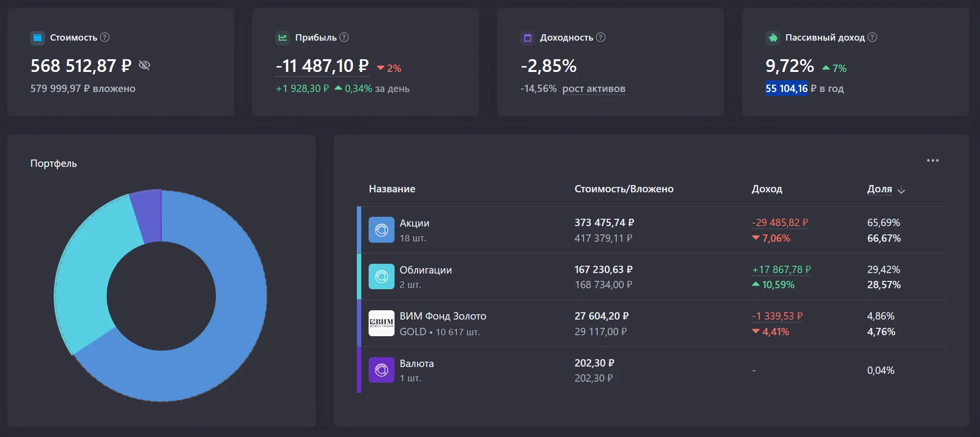
Task: Click the -2,85% yield value
Action: pyautogui.click(x=549, y=66)
